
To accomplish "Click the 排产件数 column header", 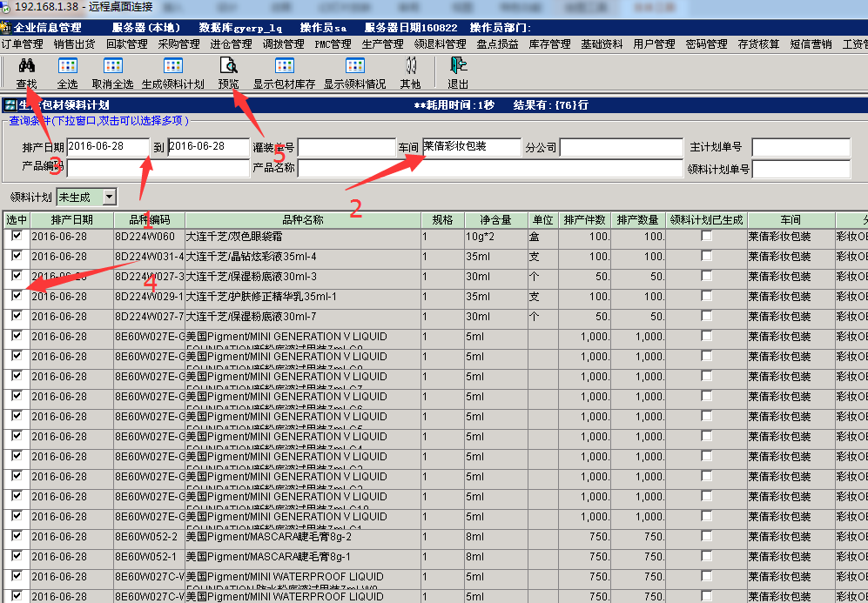I will click(584, 220).
